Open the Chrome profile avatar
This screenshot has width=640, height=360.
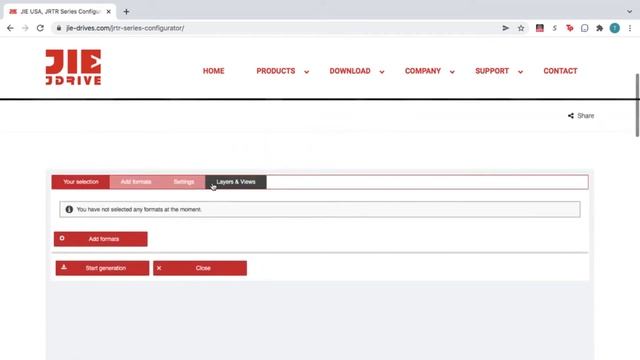click(x=615, y=28)
